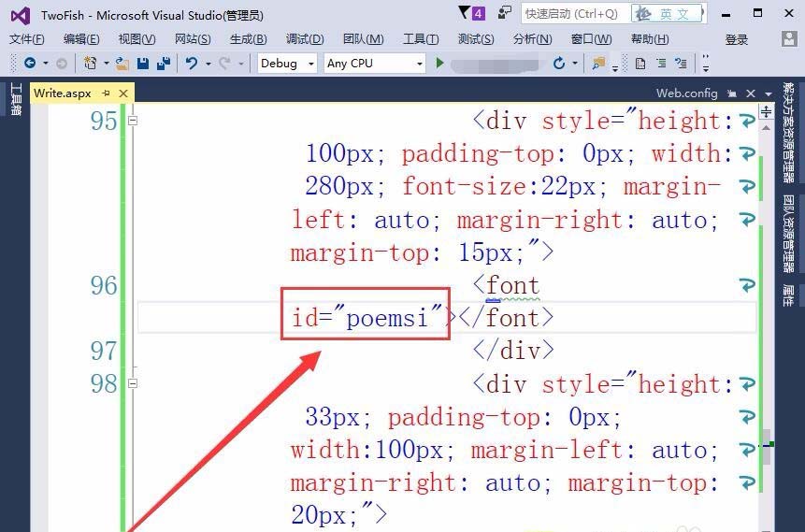Click the New Project toolbar icon
This screenshot has height=532, width=805.
91,64
